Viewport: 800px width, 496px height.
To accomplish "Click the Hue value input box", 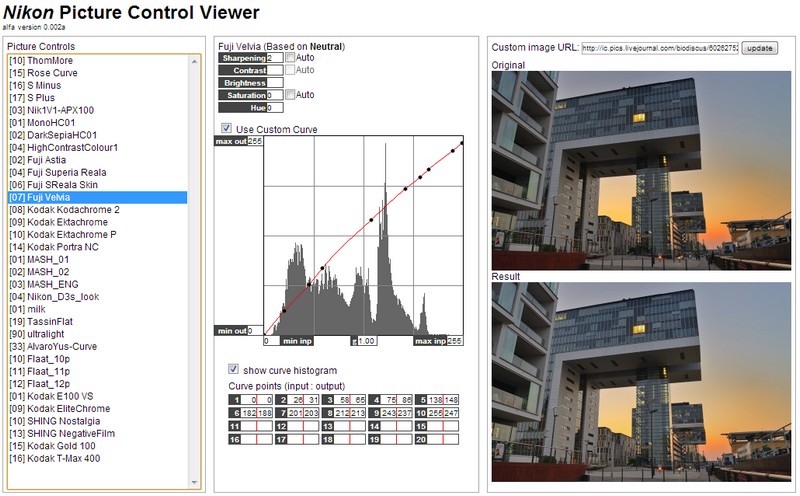I will coord(275,107).
